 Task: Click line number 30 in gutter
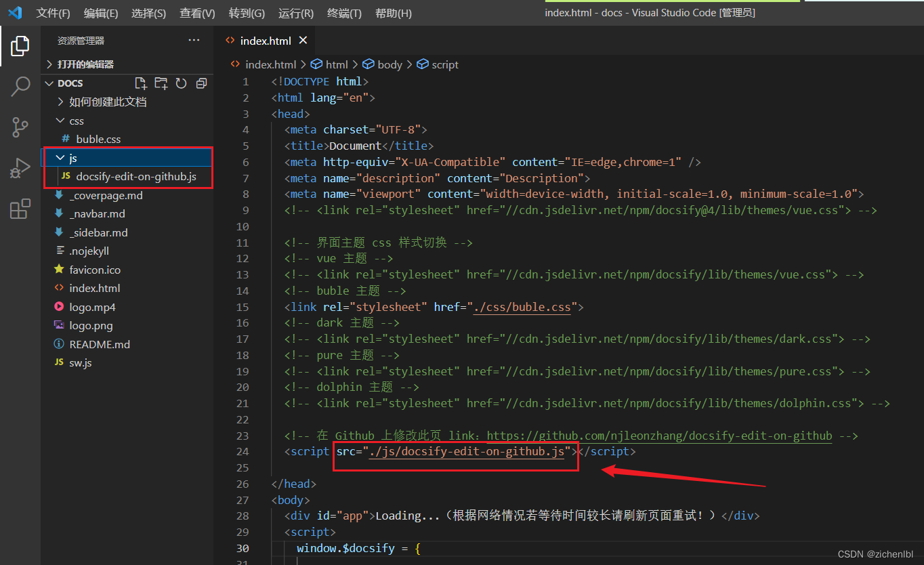243,548
